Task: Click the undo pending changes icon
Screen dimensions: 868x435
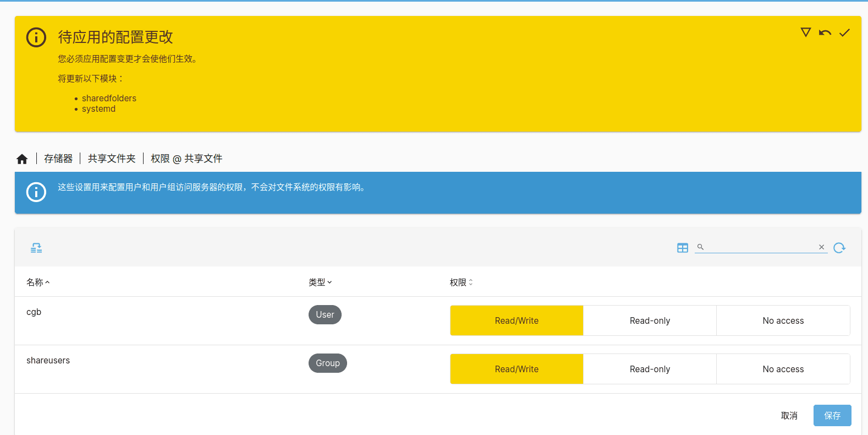Action: click(825, 33)
